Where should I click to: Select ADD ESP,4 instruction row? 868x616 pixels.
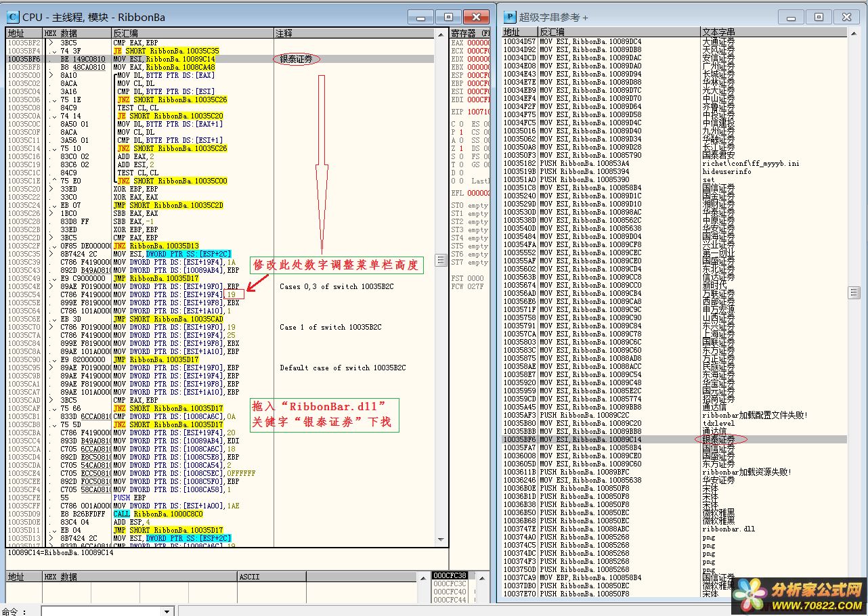(x=220, y=522)
